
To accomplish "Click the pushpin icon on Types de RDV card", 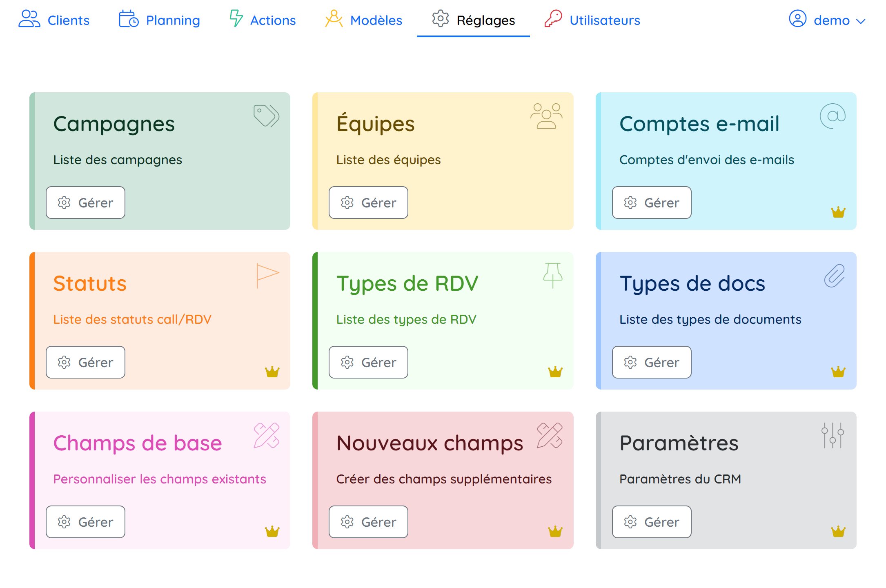I will point(552,275).
